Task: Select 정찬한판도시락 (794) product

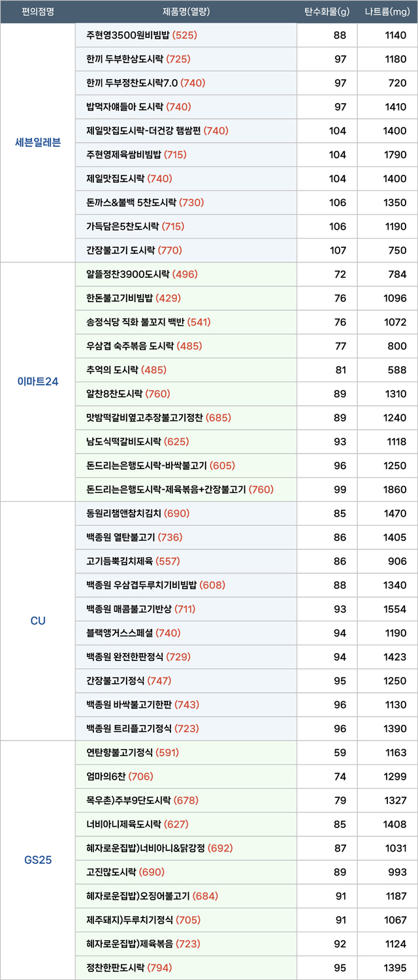Action: [x=129, y=968]
